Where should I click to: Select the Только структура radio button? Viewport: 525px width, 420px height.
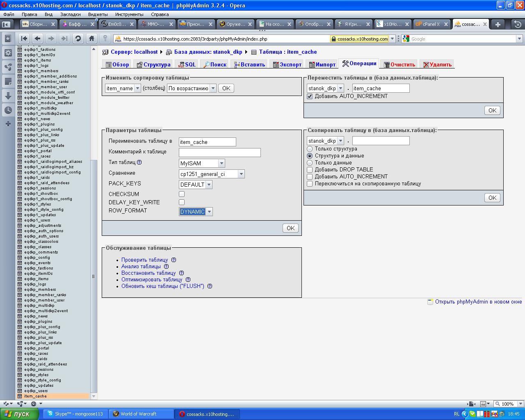310,149
